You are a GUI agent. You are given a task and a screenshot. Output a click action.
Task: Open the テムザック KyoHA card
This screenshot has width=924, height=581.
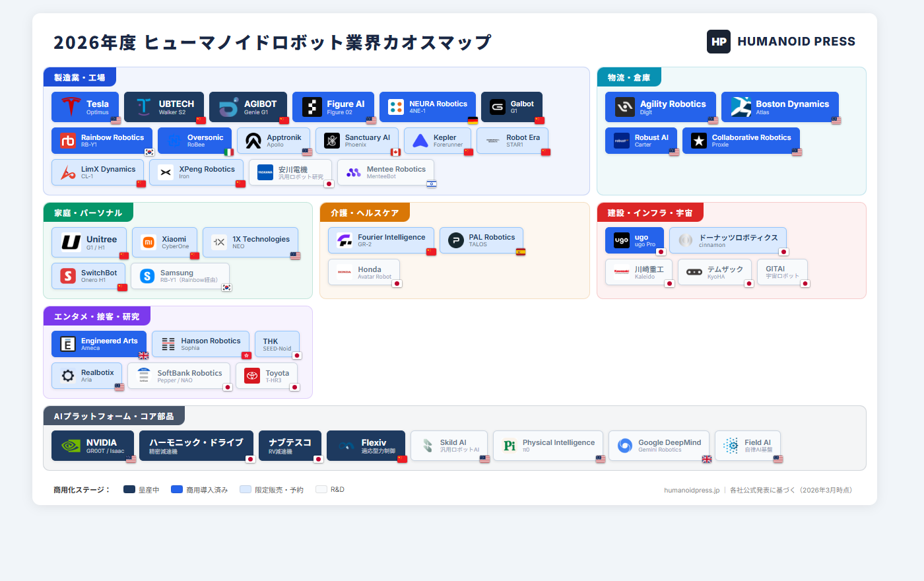(x=715, y=272)
